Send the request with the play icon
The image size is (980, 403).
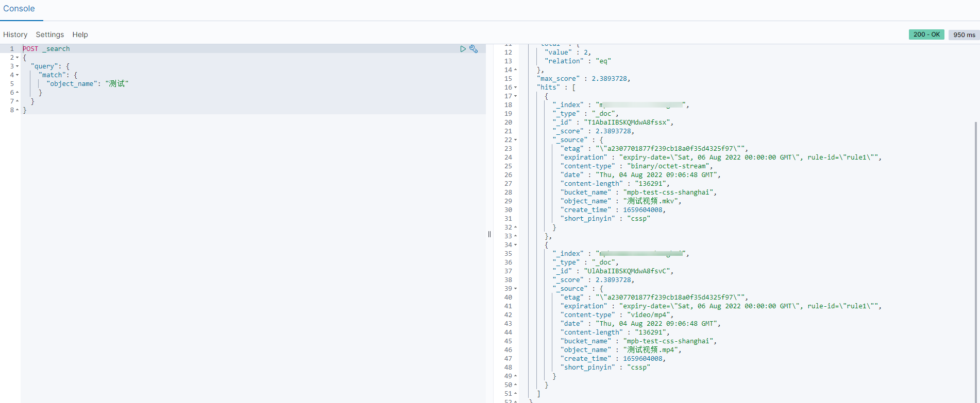[x=463, y=49]
